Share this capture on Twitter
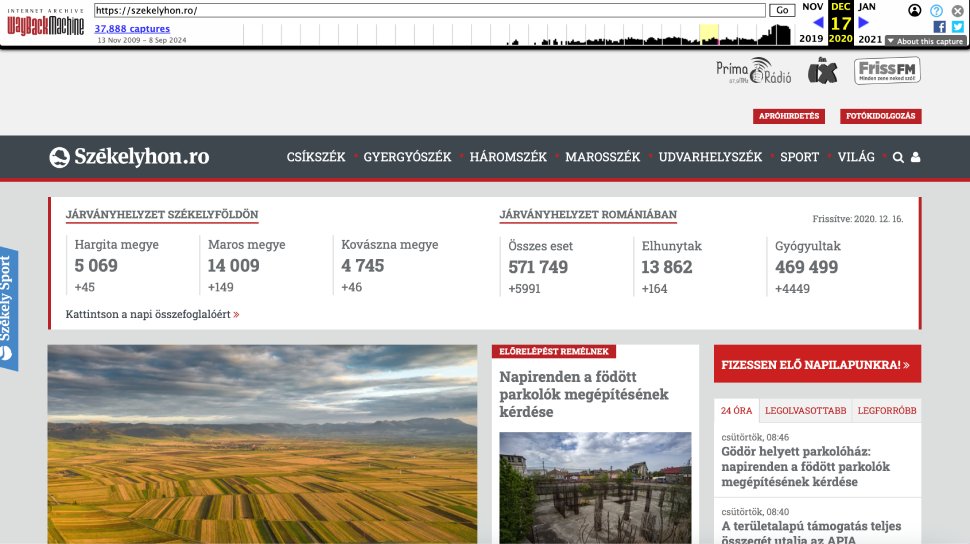Viewport: 970px width, 544px height. 957,27
